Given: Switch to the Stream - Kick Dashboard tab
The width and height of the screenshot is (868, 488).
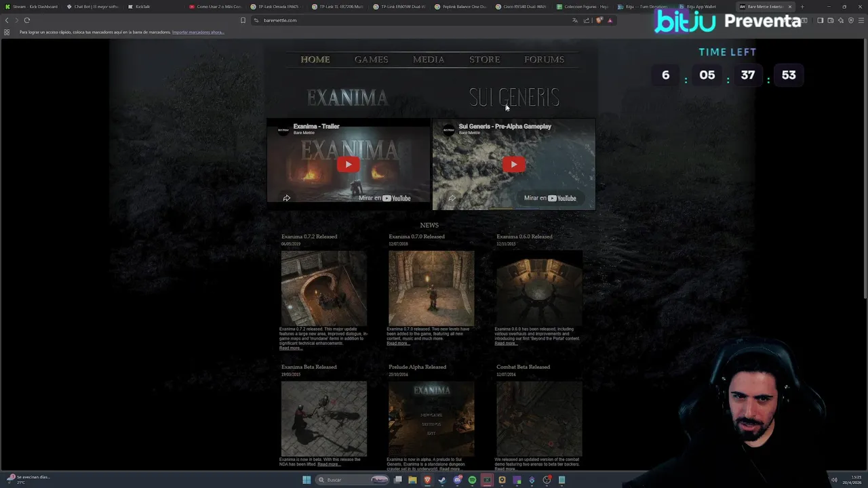Looking at the screenshot, I should (31, 7).
